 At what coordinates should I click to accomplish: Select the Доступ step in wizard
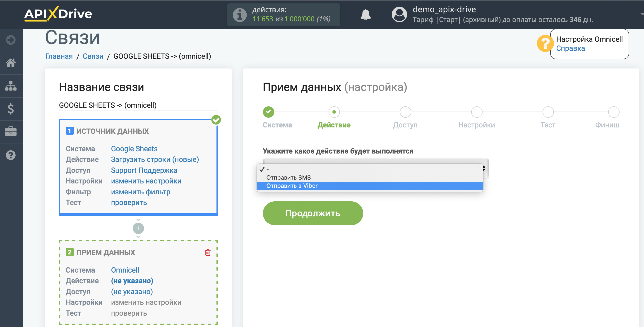(405, 112)
